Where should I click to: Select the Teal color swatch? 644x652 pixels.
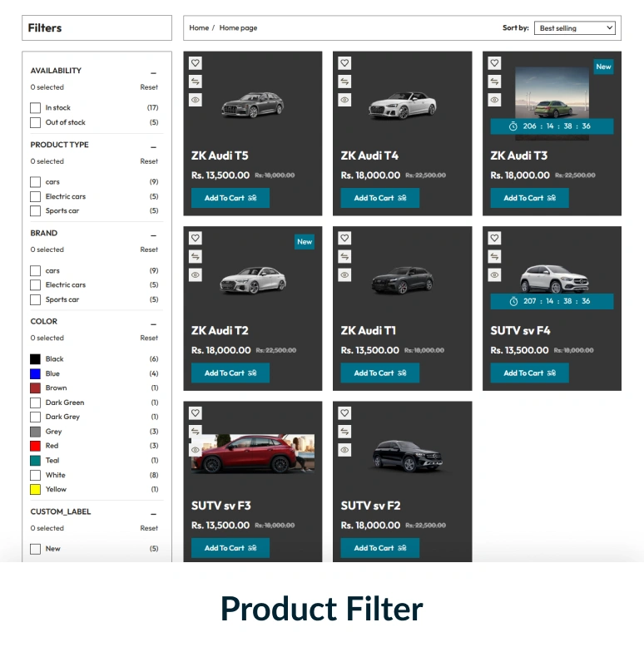coord(35,461)
